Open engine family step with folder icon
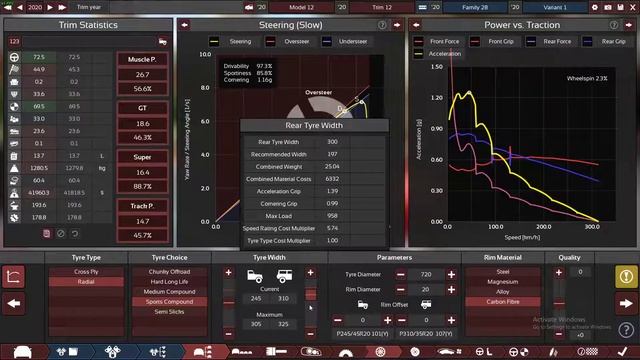Viewport: 640px width, 360px height. point(67,351)
